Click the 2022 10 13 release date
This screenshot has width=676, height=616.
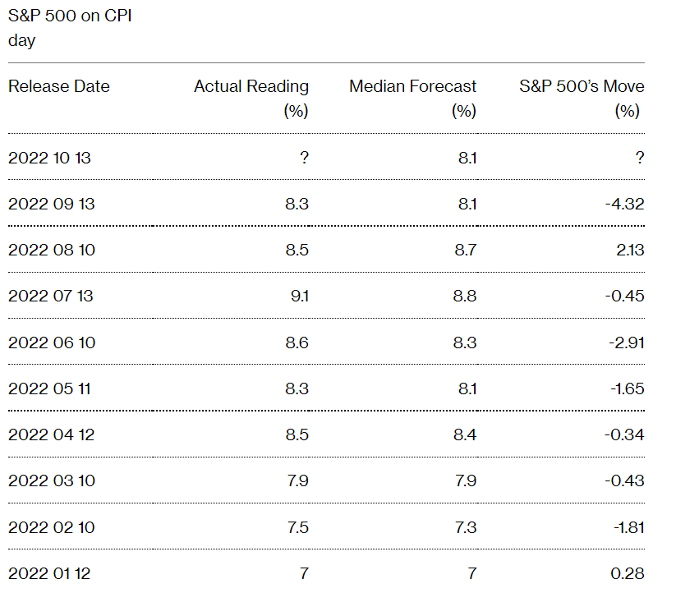[x=49, y=158]
